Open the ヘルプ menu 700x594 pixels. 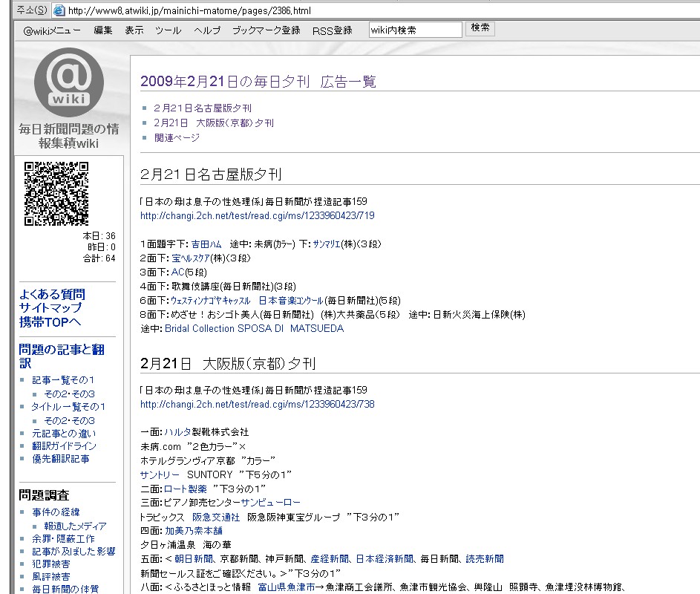(x=207, y=30)
